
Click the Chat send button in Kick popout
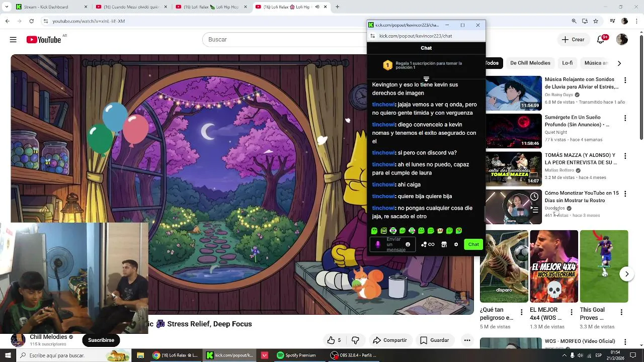coord(473,244)
